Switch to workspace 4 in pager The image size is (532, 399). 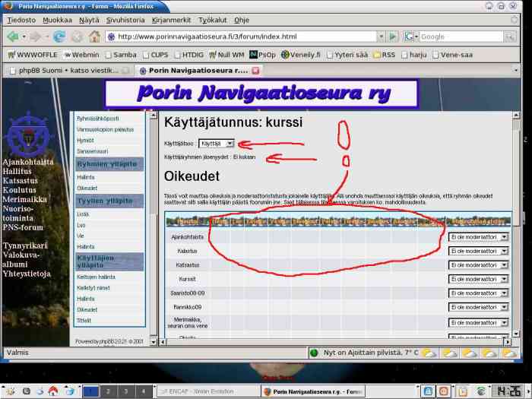point(143,391)
